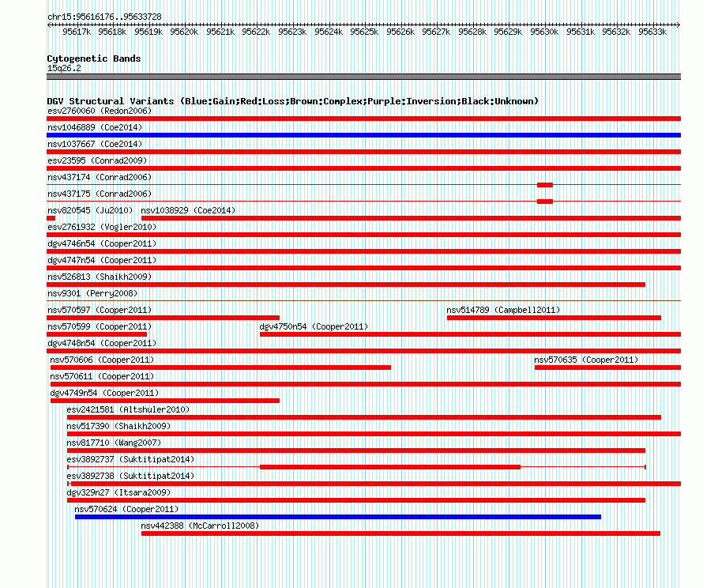Click the esv2760060 (Redon2006) variant label
The width and height of the screenshot is (703, 588).
[100, 111]
